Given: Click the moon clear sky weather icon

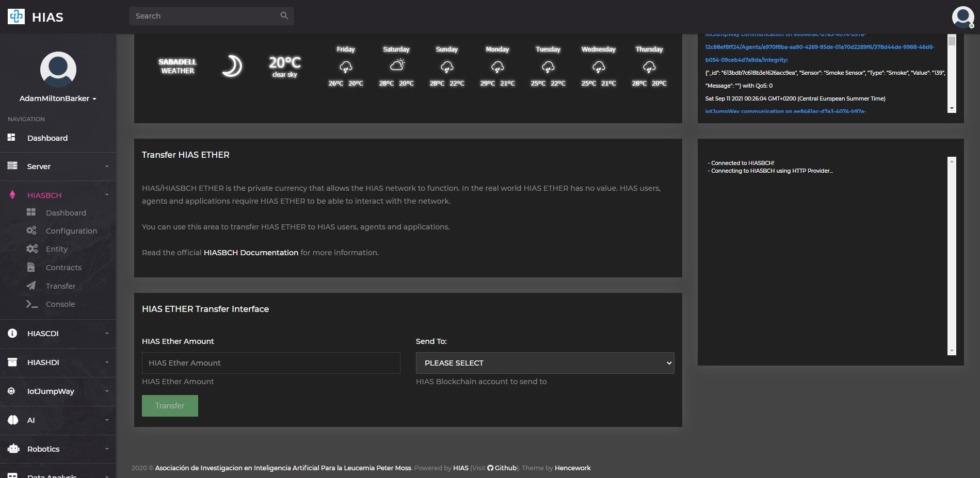Looking at the screenshot, I should 232,66.
